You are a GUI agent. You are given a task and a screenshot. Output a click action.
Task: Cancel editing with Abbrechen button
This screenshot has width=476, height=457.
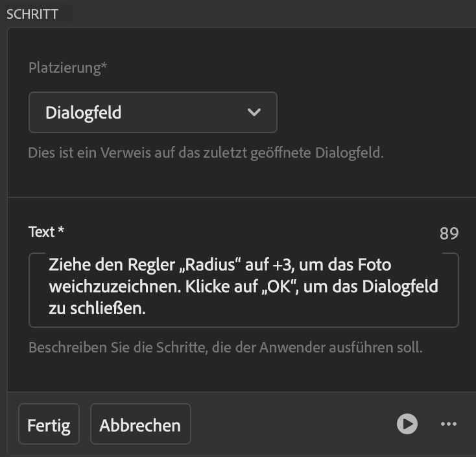tap(140, 425)
